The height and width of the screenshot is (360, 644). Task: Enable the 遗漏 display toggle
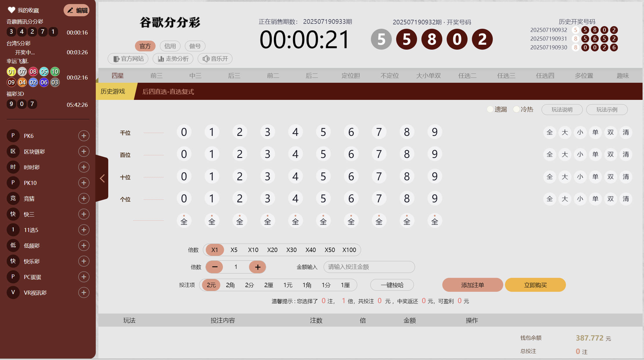pyautogui.click(x=490, y=109)
